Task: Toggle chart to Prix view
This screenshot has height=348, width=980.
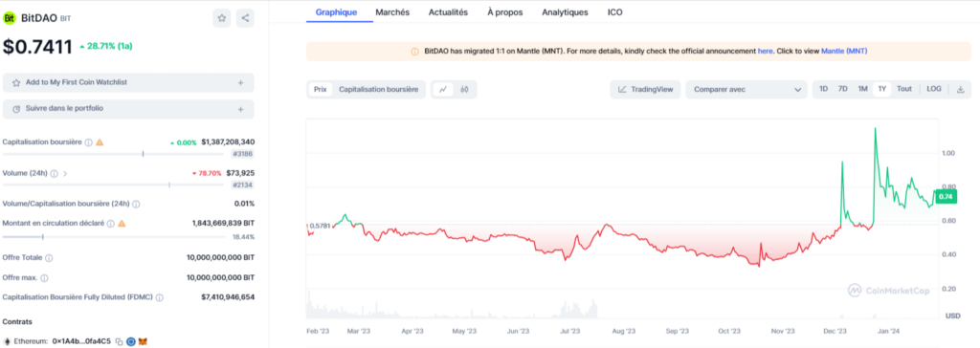Action: coord(320,89)
